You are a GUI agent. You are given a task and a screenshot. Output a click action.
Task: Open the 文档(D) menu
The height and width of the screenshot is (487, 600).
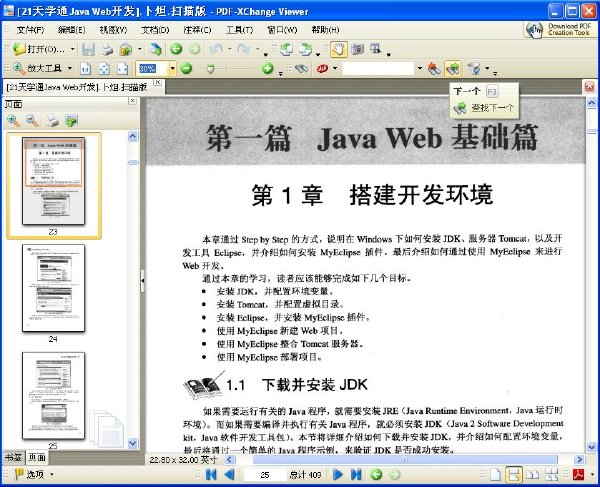point(155,29)
